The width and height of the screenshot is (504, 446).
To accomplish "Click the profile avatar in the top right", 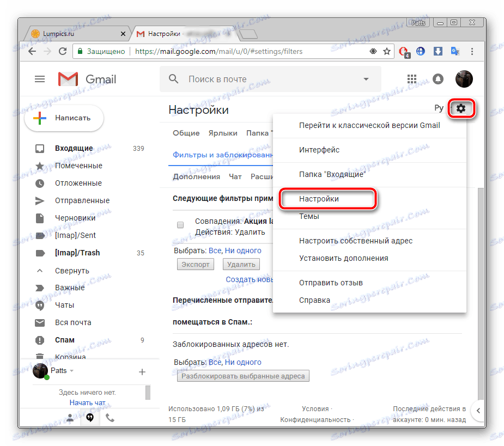I will click(464, 79).
